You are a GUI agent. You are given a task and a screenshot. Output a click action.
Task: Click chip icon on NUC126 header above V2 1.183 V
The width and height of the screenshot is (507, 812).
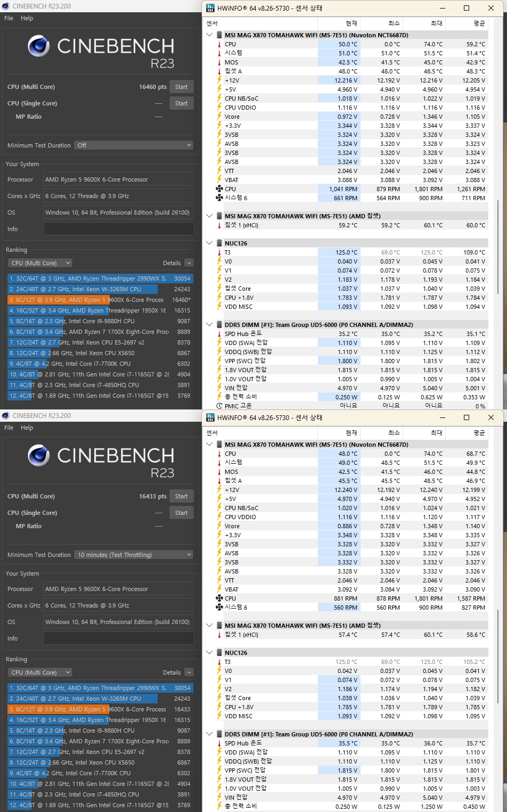tap(219, 243)
